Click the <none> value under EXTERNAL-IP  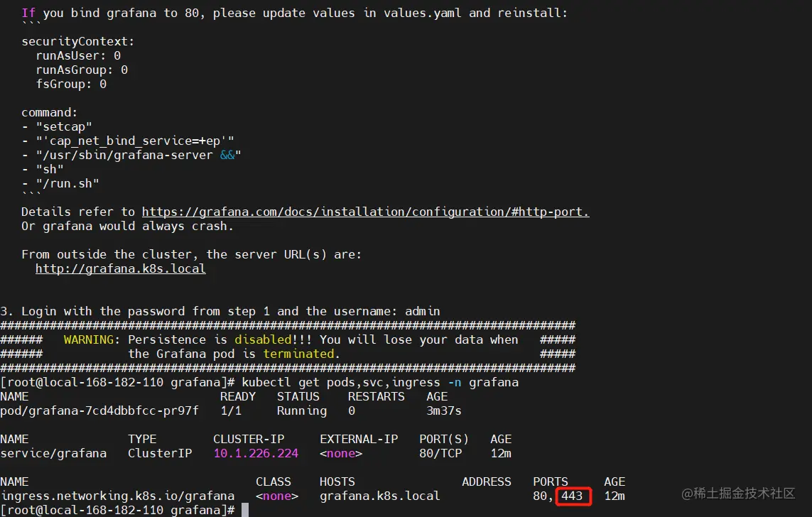pos(341,453)
